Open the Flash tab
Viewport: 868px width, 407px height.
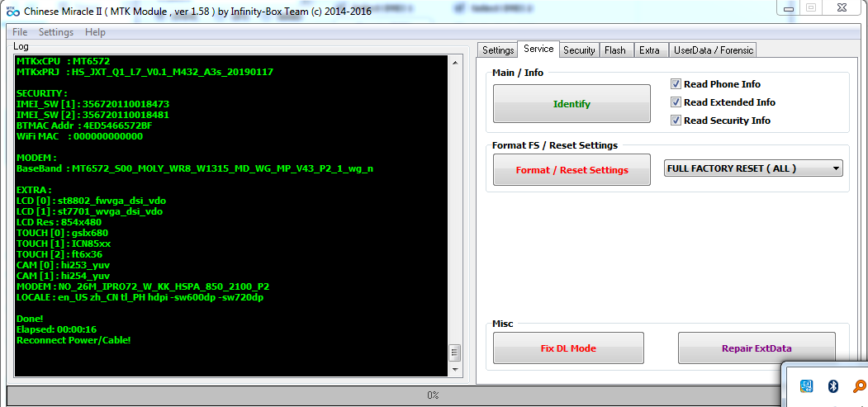pyautogui.click(x=615, y=50)
